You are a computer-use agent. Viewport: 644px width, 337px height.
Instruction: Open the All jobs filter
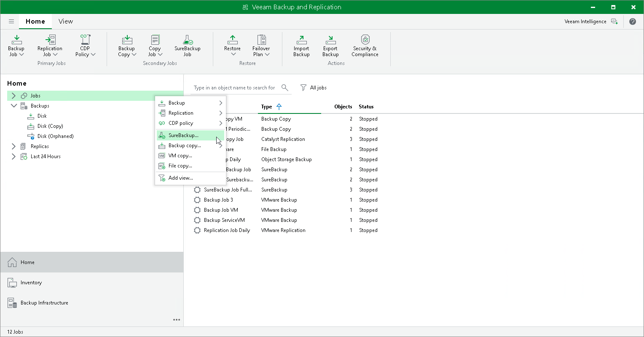(x=314, y=88)
